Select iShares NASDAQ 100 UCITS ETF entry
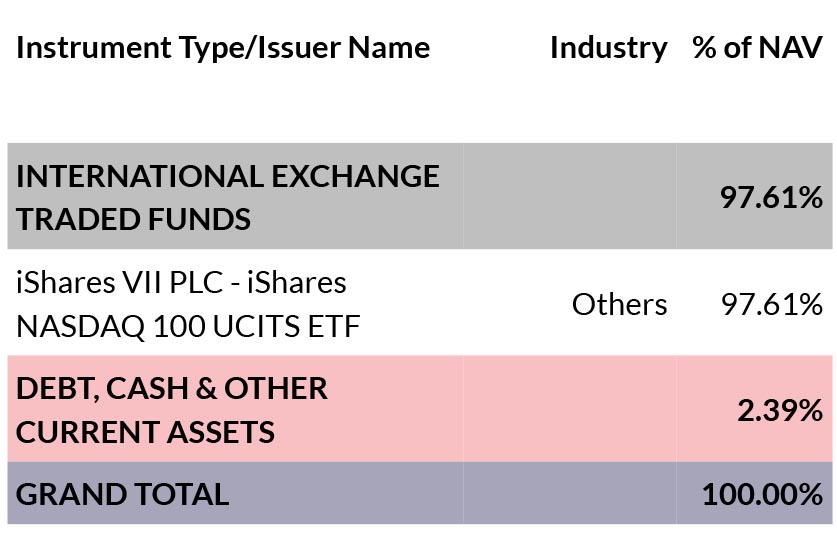 (x=188, y=304)
